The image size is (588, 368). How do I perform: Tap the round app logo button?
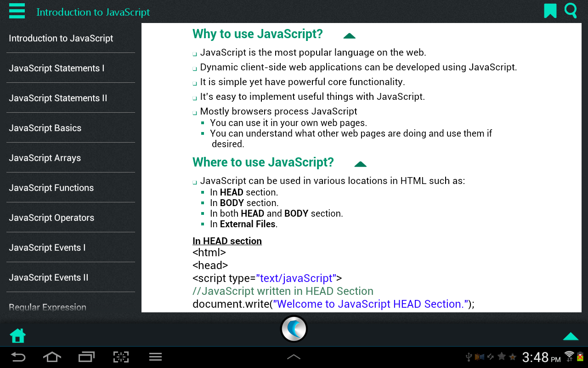tap(294, 329)
